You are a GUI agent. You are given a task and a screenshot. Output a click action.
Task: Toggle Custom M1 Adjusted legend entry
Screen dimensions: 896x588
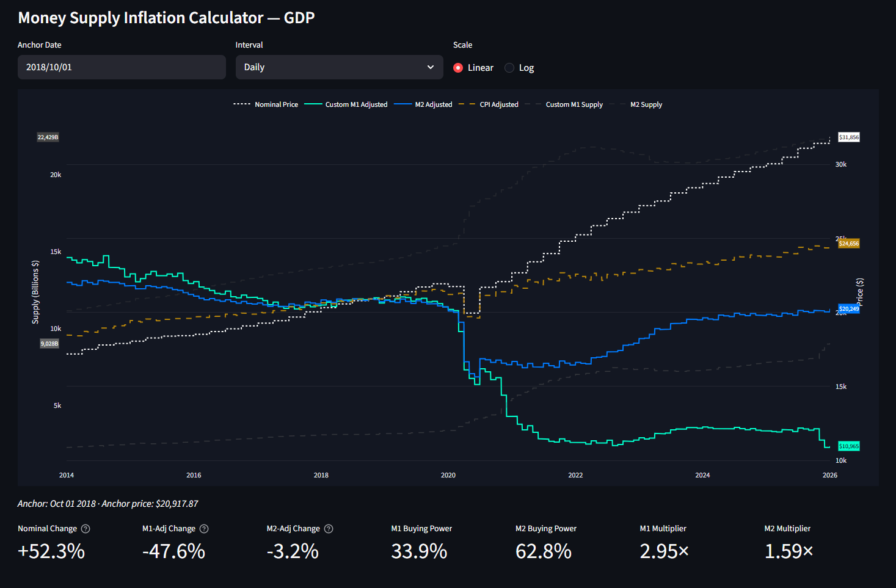346,104
